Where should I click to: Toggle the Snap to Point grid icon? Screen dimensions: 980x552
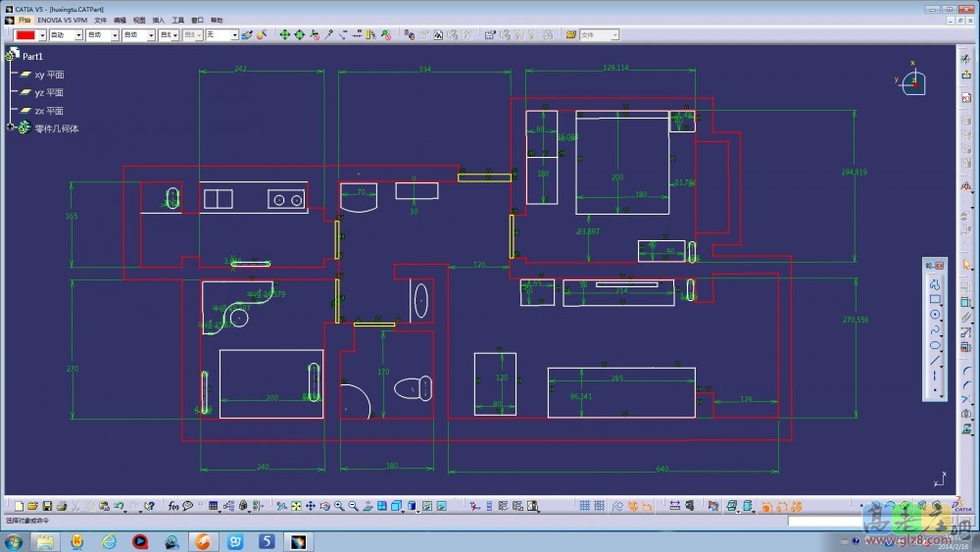click(x=599, y=506)
